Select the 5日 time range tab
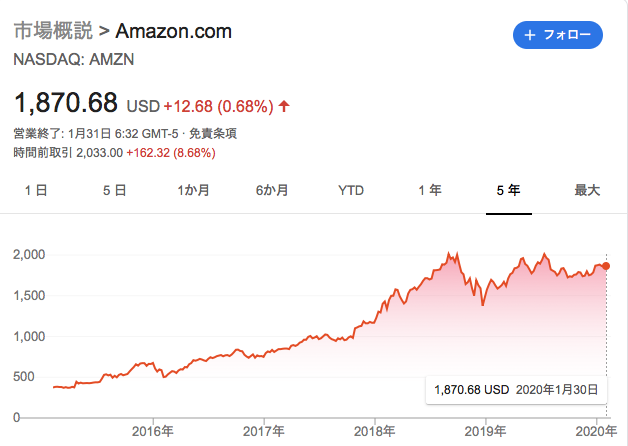The height and width of the screenshot is (446, 628). (114, 190)
